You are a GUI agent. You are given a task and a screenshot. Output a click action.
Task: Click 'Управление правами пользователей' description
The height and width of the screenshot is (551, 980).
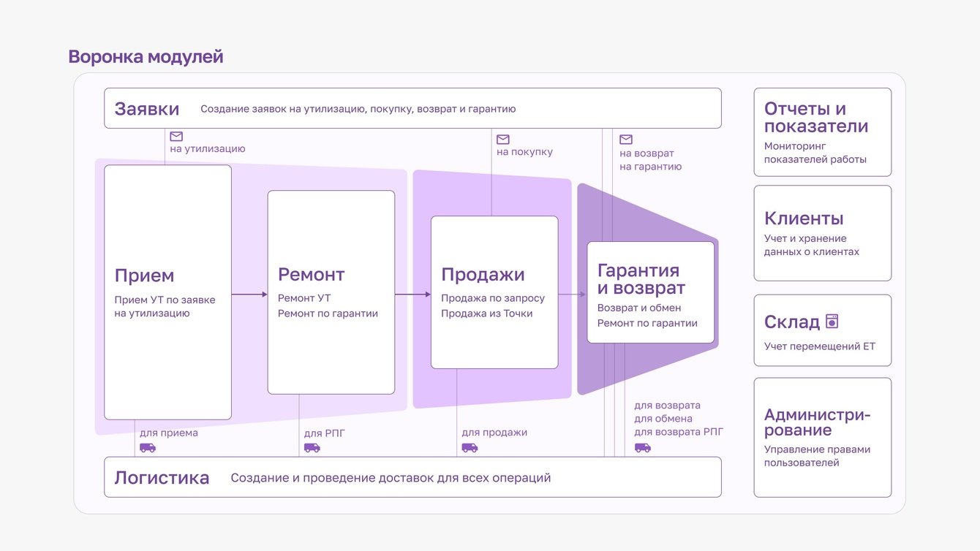tap(817, 456)
